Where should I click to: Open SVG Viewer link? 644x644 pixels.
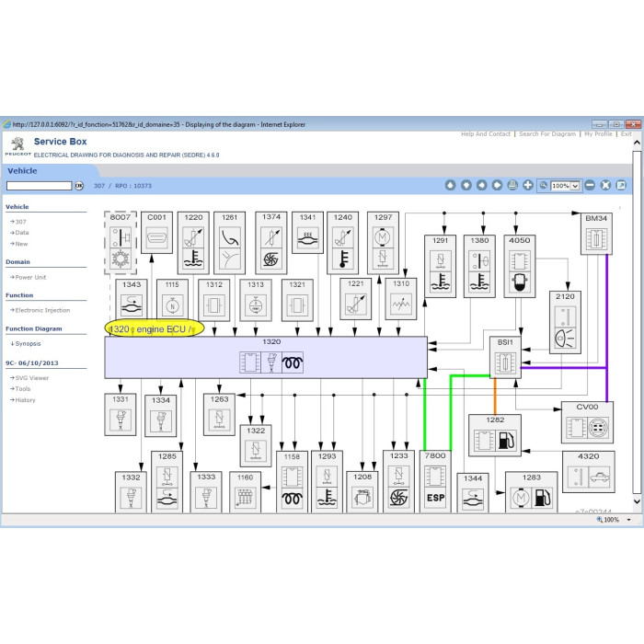pos(31,378)
